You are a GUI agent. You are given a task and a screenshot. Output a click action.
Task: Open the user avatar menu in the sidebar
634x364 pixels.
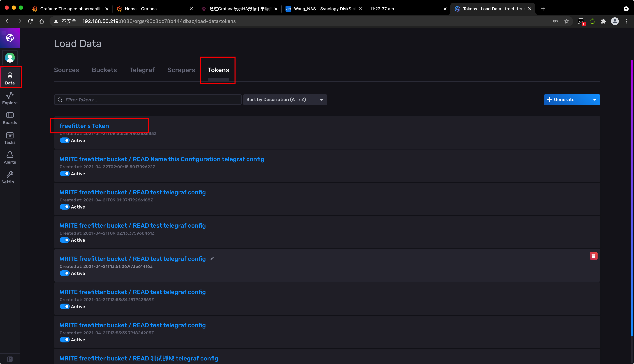click(x=10, y=58)
